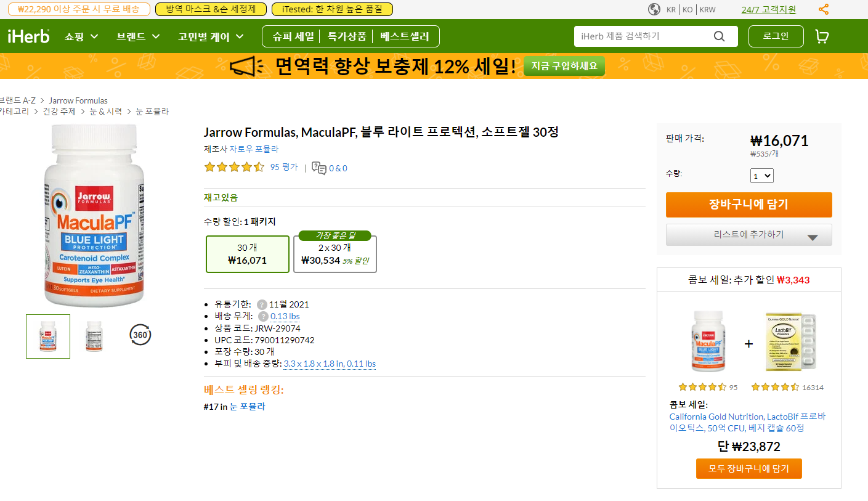Click the globe region icon
Viewport: 868px width, 501px height.
[654, 9]
